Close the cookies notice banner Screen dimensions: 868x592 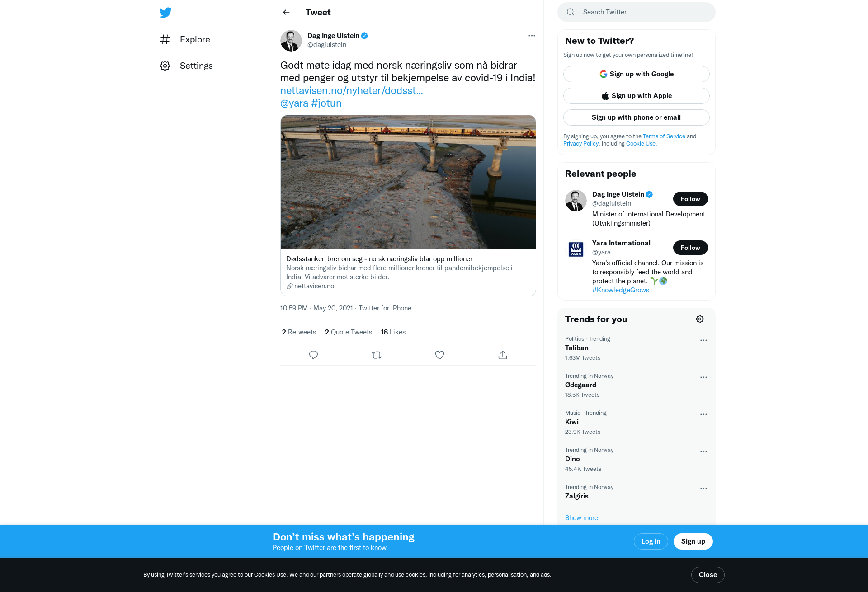pos(708,575)
